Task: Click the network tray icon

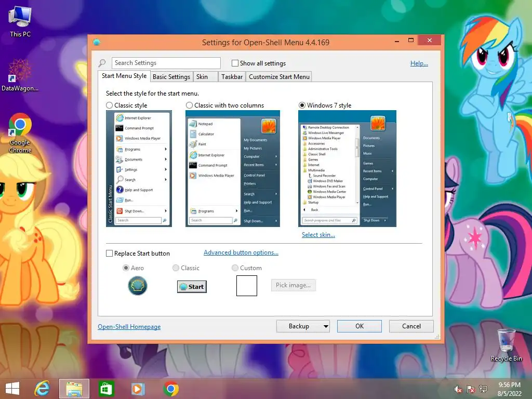Action: coord(483,390)
